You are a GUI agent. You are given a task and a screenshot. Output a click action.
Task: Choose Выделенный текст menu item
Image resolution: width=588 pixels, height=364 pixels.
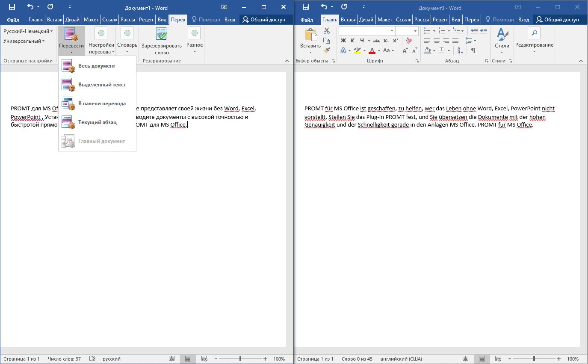[x=98, y=85]
